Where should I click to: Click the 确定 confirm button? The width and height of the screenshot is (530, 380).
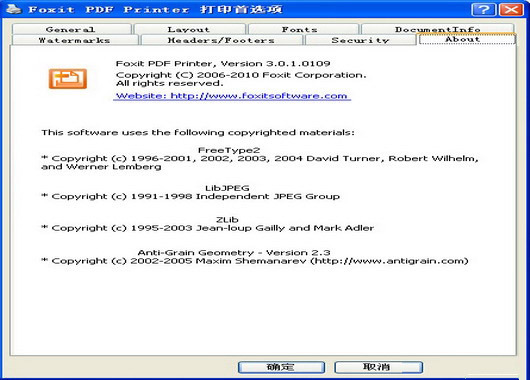tap(281, 367)
